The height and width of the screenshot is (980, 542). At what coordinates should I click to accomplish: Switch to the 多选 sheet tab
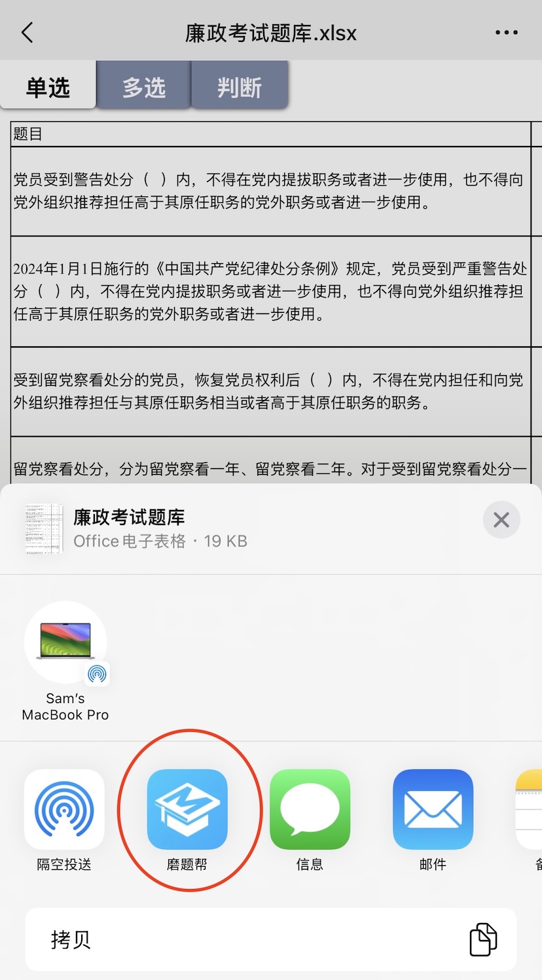pyautogui.click(x=144, y=87)
